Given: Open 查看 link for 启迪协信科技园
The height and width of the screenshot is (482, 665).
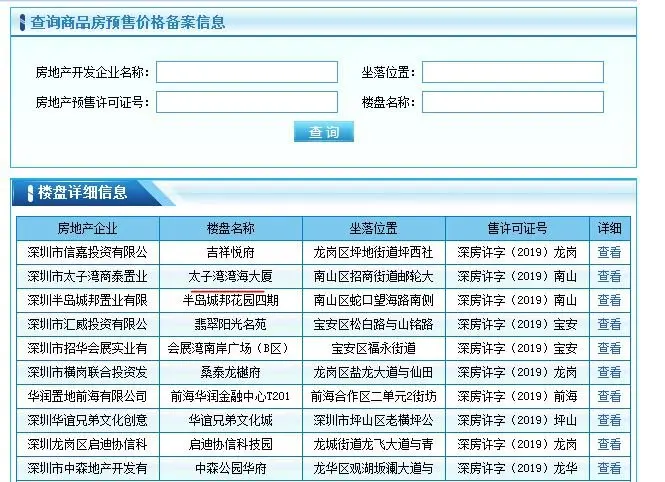Looking at the screenshot, I should (x=609, y=444).
